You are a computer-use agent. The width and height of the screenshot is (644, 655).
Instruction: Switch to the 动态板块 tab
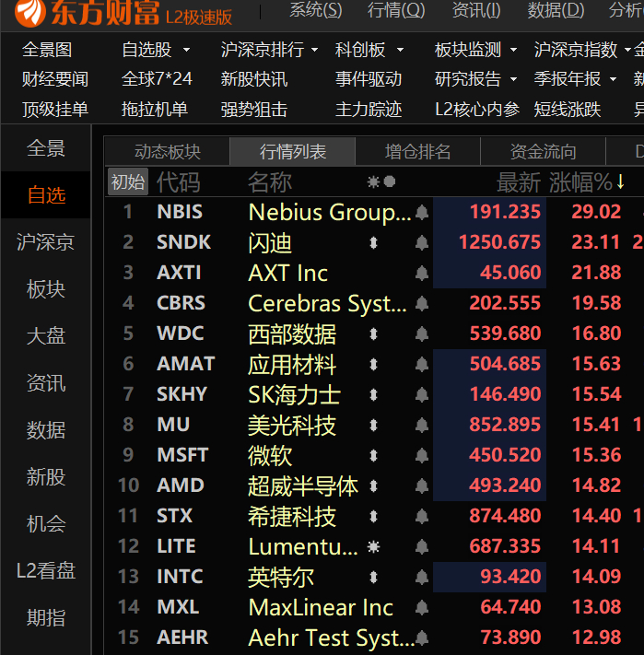(168, 152)
